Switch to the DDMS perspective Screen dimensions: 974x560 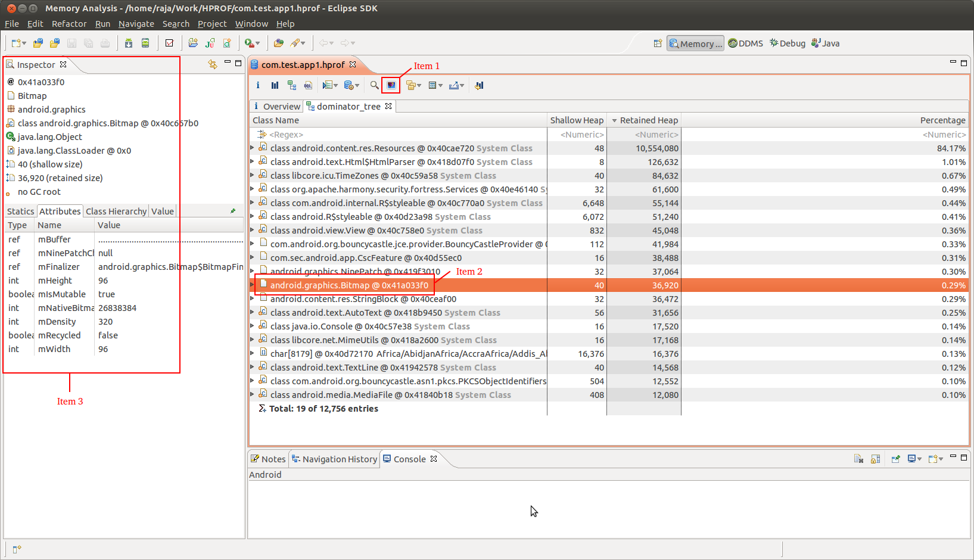pyautogui.click(x=745, y=43)
